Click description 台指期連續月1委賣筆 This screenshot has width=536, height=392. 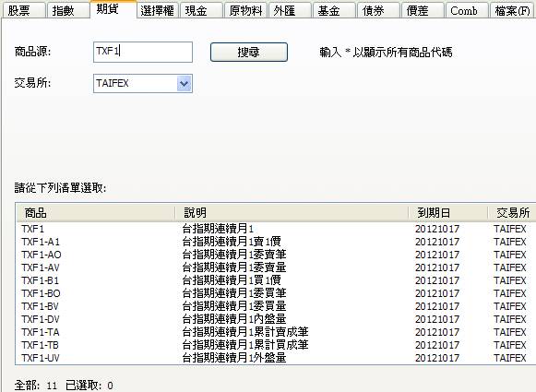pos(234,255)
